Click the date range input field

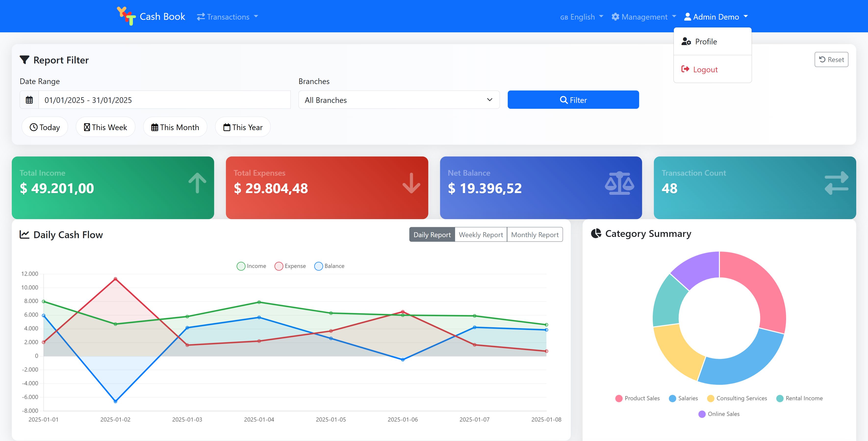165,100
